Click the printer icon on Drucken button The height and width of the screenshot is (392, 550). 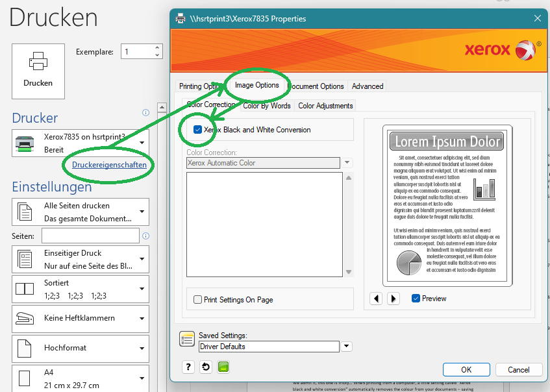38,61
